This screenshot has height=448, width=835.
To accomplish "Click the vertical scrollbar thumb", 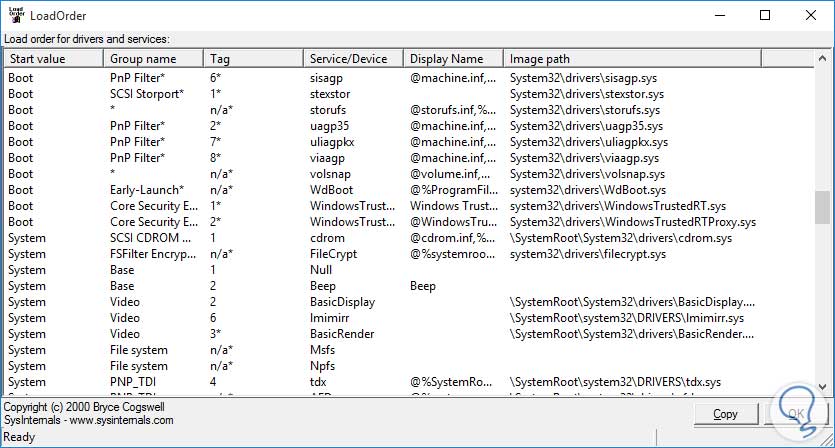I will tap(822, 207).
